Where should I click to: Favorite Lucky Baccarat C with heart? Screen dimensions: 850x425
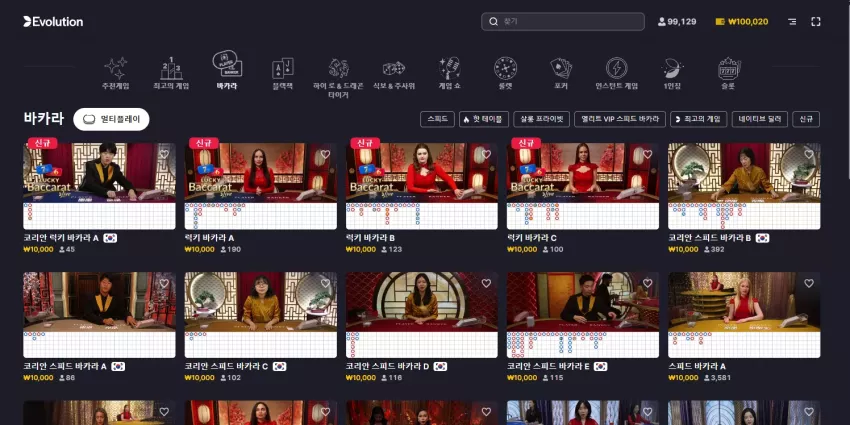(647, 154)
